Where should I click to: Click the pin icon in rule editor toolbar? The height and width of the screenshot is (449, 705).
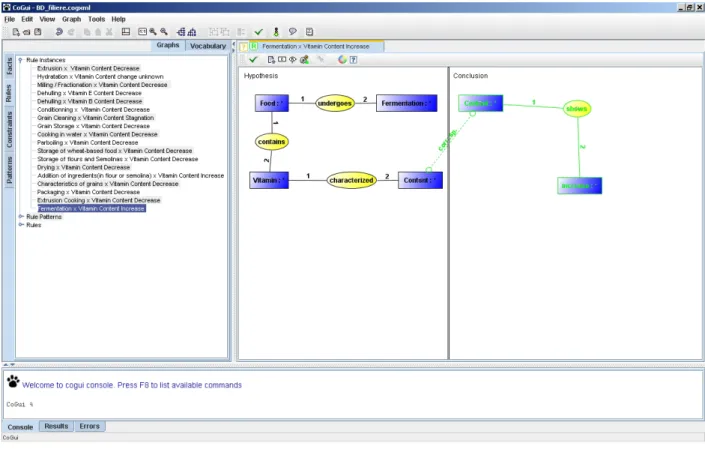[x=321, y=59]
